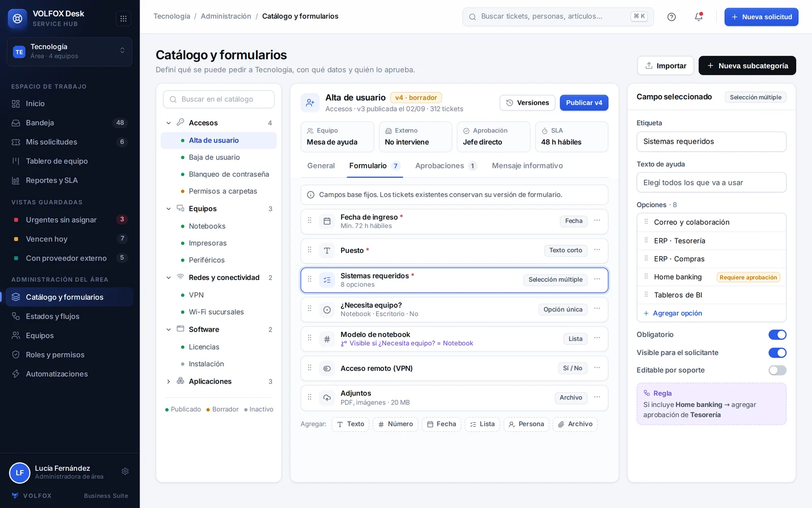
Task: Open the help question mark icon
Action: [671, 17]
